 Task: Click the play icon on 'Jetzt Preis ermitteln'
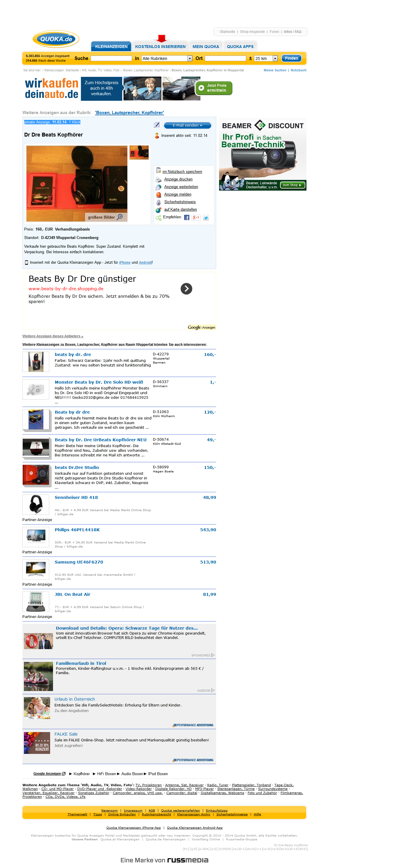tap(201, 88)
